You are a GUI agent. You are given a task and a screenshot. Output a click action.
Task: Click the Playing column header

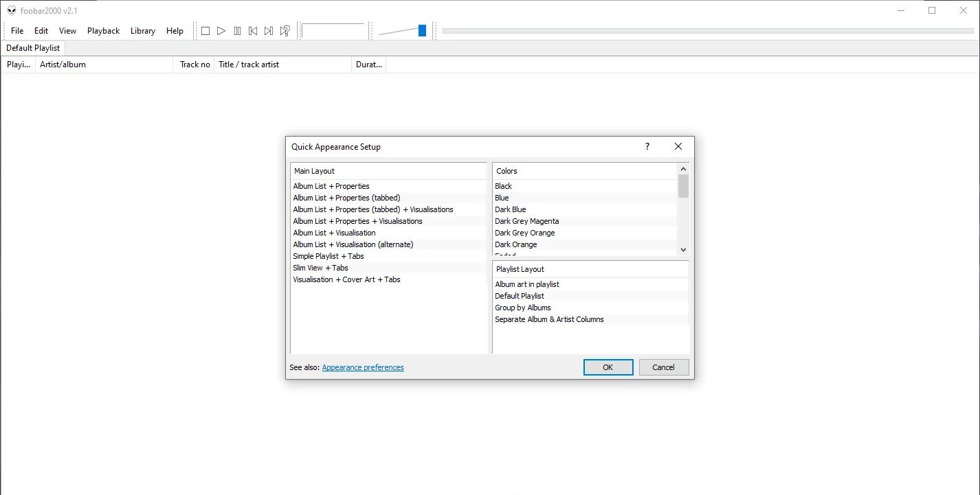coord(18,65)
